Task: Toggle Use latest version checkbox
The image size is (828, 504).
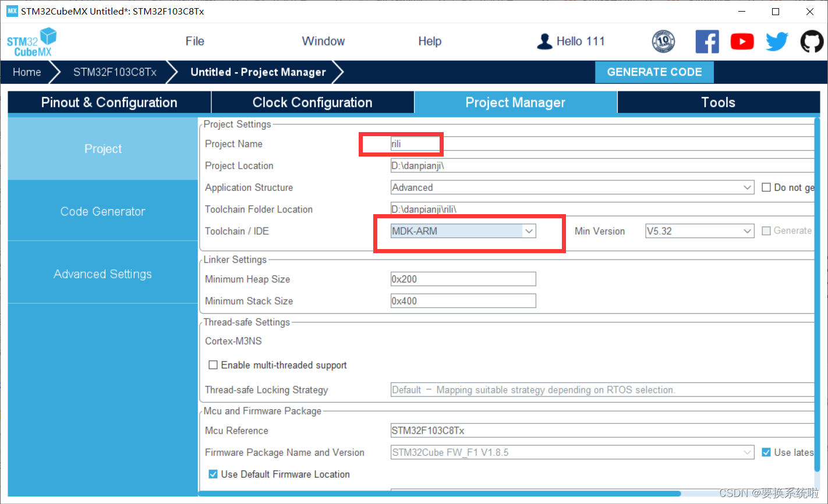Action: pos(766,452)
